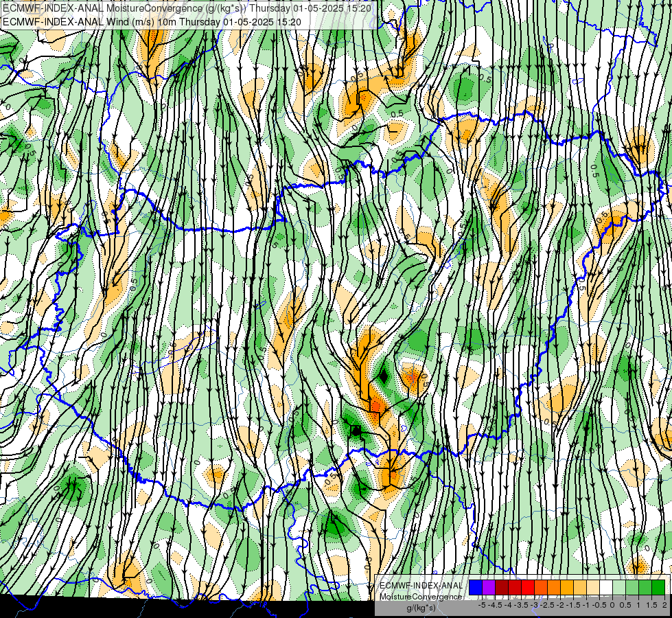Screen dimensions: 672x618
Task: Click the darkest red legend swatch
Action: 502,587
